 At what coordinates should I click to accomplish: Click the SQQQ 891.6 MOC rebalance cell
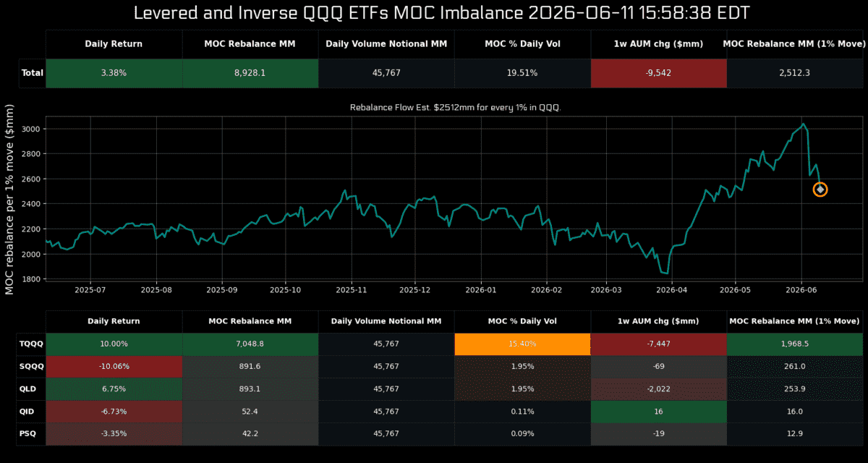(x=250, y=366)
